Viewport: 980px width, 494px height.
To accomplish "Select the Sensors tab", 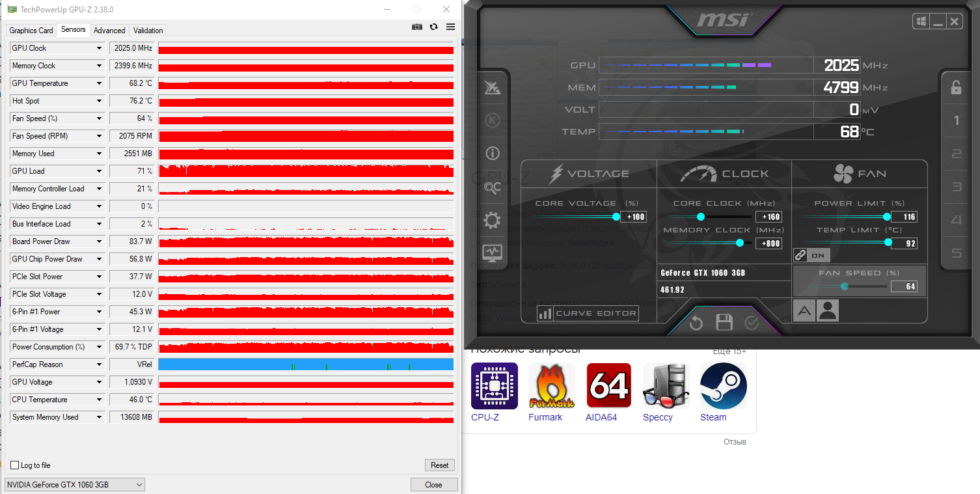I will pyautogui.click(x=73, y=29).
